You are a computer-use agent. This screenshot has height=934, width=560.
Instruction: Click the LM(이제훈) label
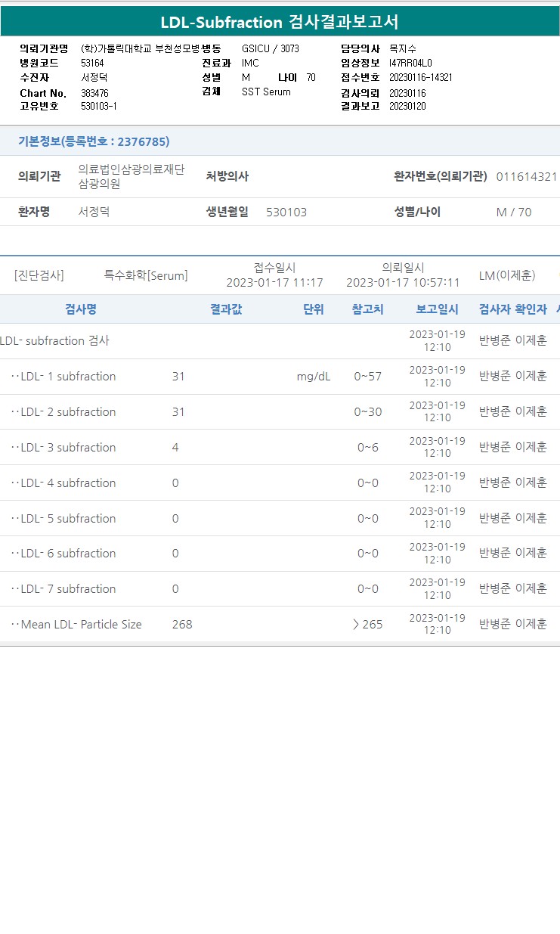pyautogui.click(x=507, y=275)
